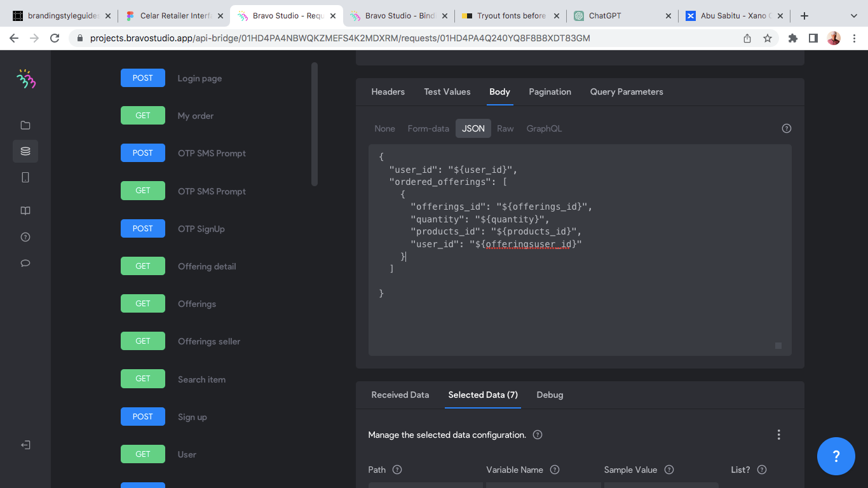Open the mobile device preview icon
Viewport: 868px width, 488px height.
25,177
